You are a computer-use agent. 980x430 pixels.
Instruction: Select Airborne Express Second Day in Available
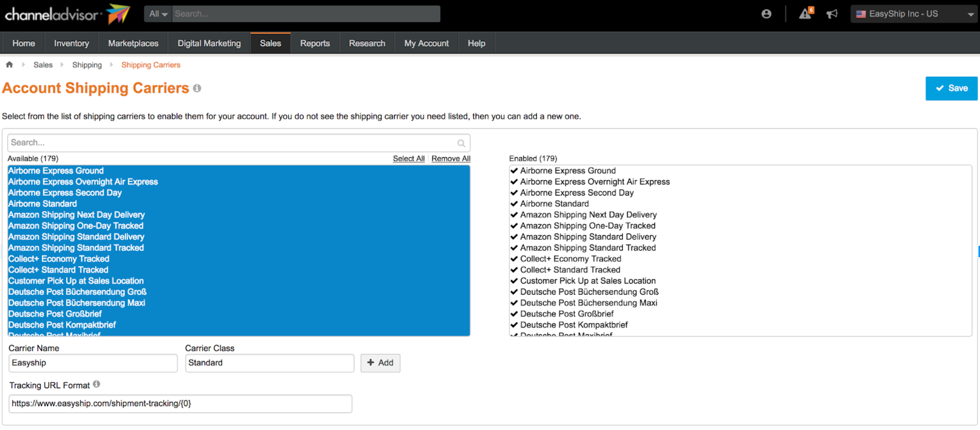(239, 193)
